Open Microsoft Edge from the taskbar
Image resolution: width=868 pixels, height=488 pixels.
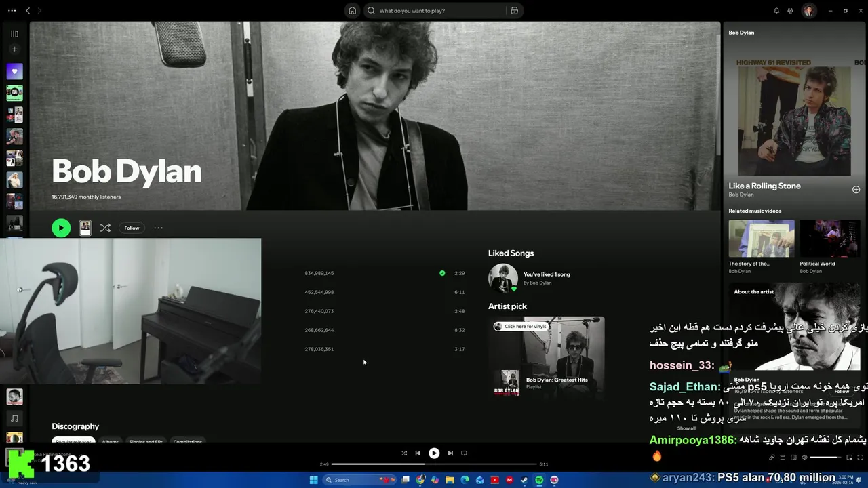pyautogui.click(x=465, y=480)
